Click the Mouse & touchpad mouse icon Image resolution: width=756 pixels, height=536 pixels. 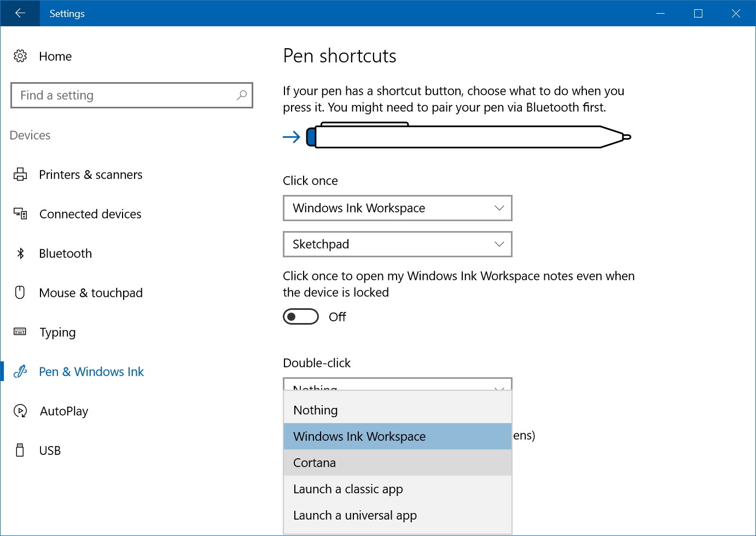pos(20,292)
